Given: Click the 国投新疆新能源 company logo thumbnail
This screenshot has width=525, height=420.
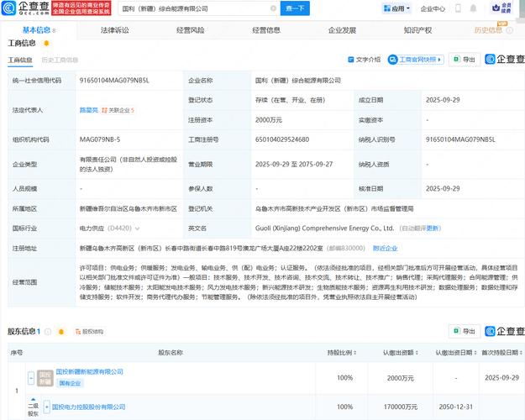Looking at the screenshot, I should (x=45, y=378).
